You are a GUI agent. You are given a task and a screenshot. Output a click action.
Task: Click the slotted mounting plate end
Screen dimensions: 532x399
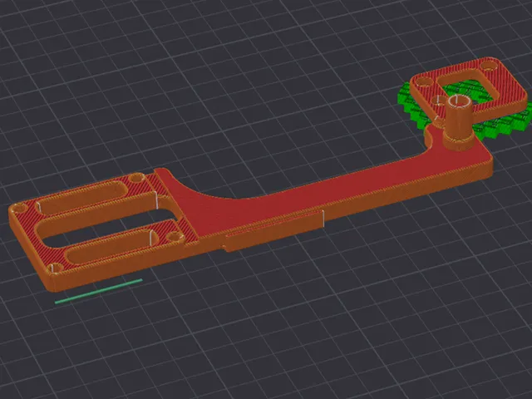point(101,229)
